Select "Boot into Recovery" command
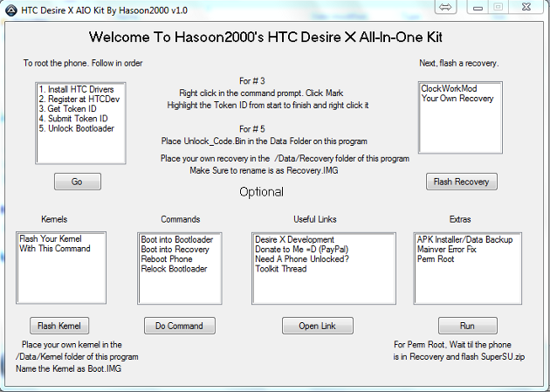 175,250
